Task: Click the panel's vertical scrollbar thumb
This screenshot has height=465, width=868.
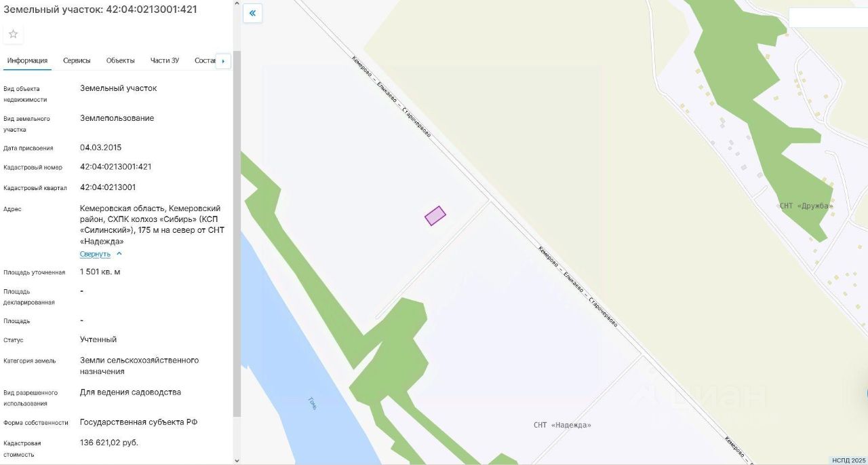Action: (237, 234)
